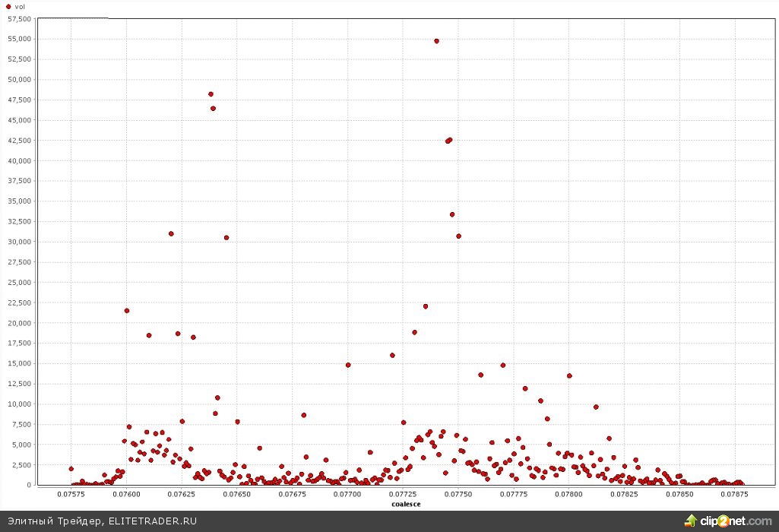Click the 'vol' legend label
The height and width of the screenshot is (532, 779).
click(20, 7)
